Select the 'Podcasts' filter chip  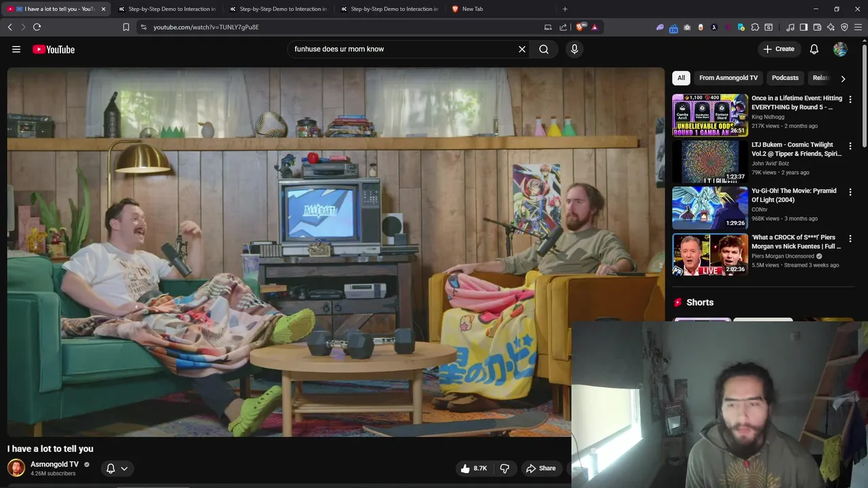point(785,78)
